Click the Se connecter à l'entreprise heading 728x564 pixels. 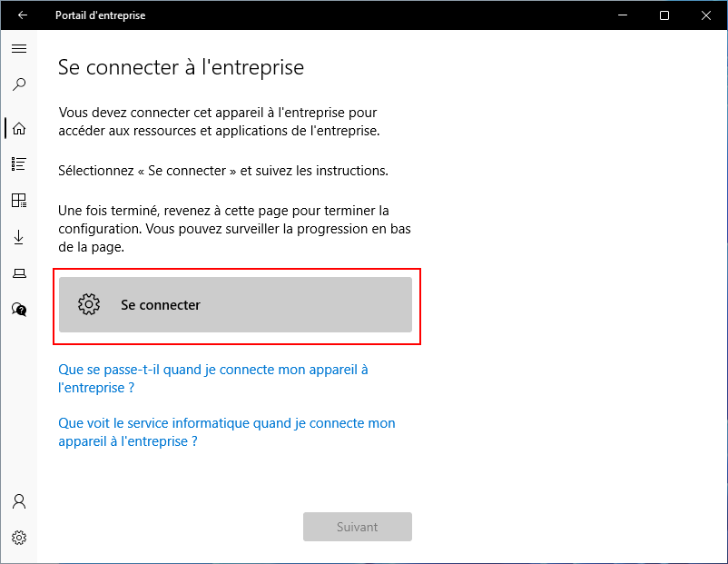[x=181, y=67]
